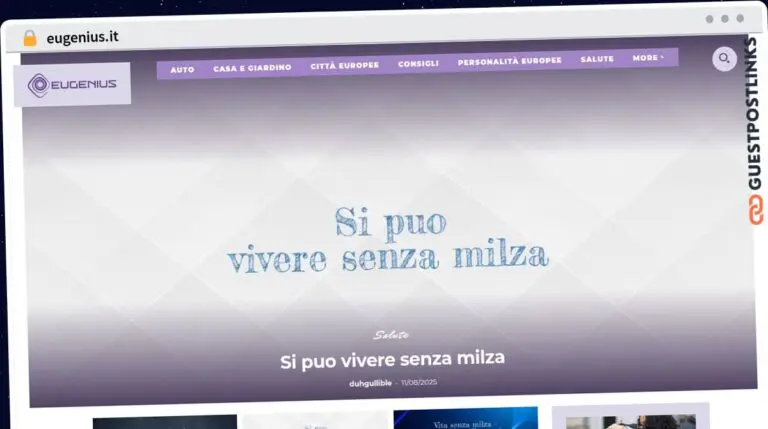The height and width of the screenshot is (429, 768).
Task: View author duhgullible's profile
Action: [370, 383]
